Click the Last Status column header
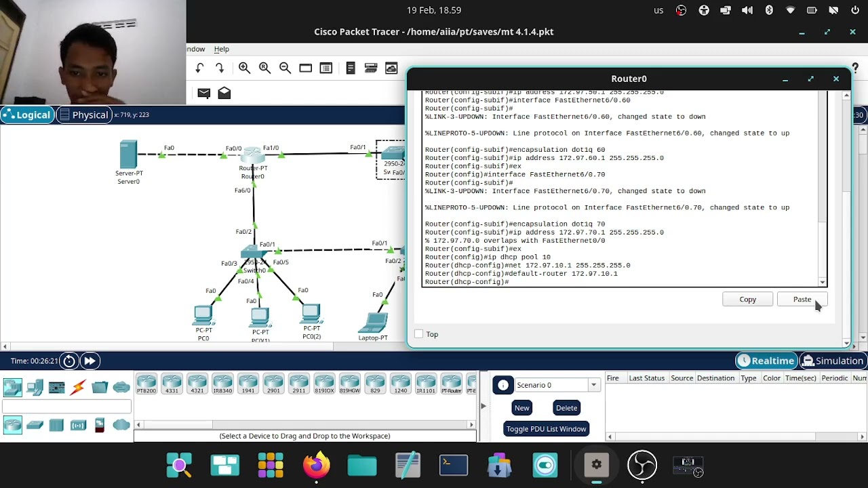The width and height of the screenshot is (868, 488). 646,378
